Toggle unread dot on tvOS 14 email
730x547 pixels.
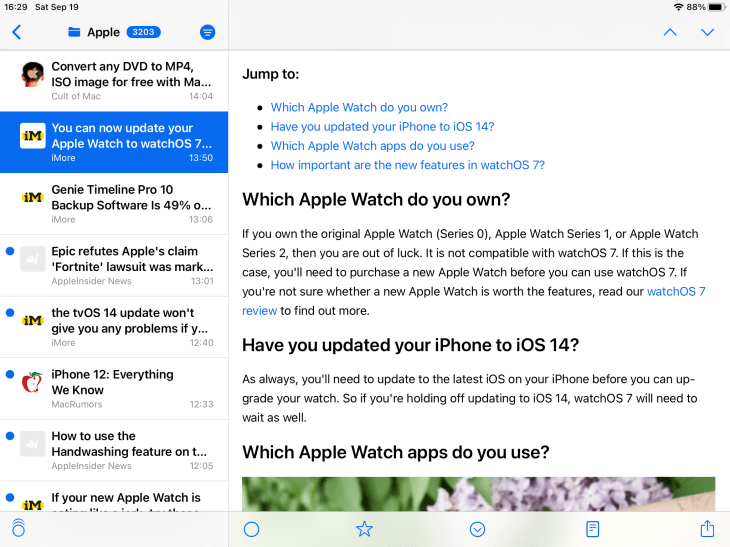coord(10,313)
